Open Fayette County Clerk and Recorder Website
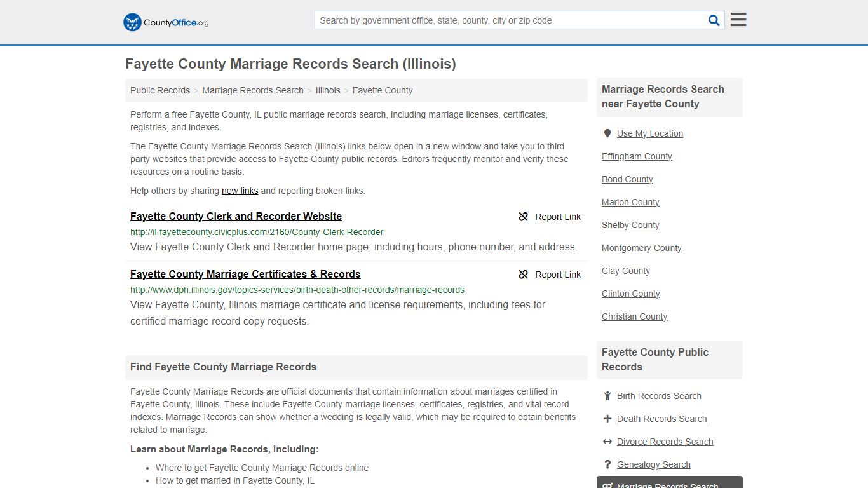Viewport: 868px width, 488px height. 236,216
